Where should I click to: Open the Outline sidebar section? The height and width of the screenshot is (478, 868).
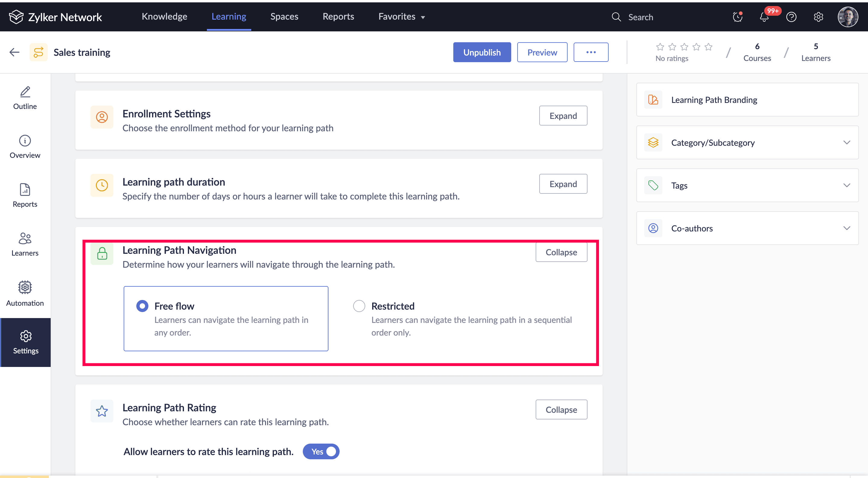tap(25, 97)
